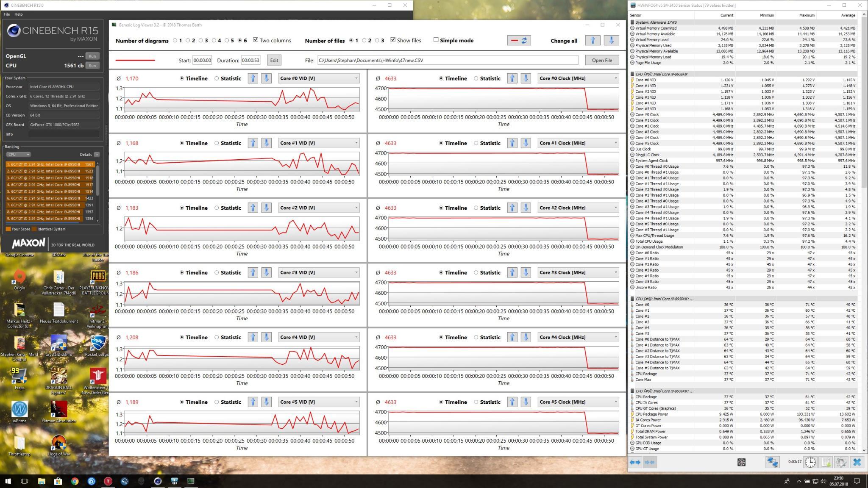
Task: Click the Duration input field
Action: [x=250, y=60]
